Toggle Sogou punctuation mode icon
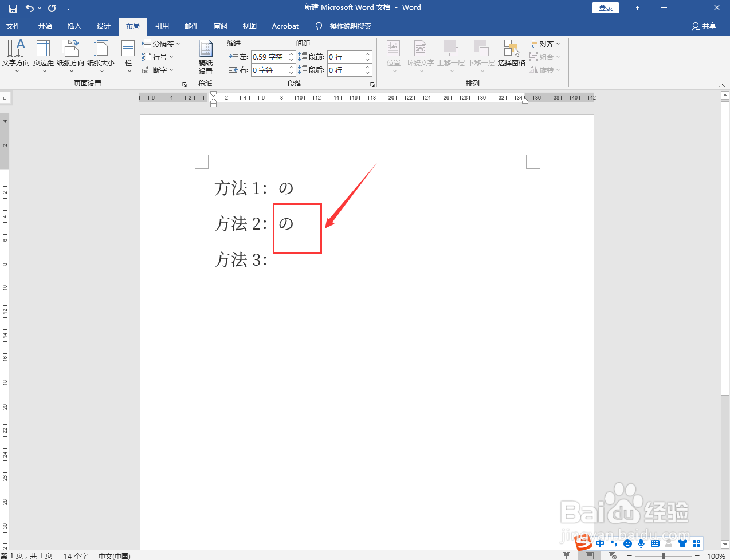 614,543
